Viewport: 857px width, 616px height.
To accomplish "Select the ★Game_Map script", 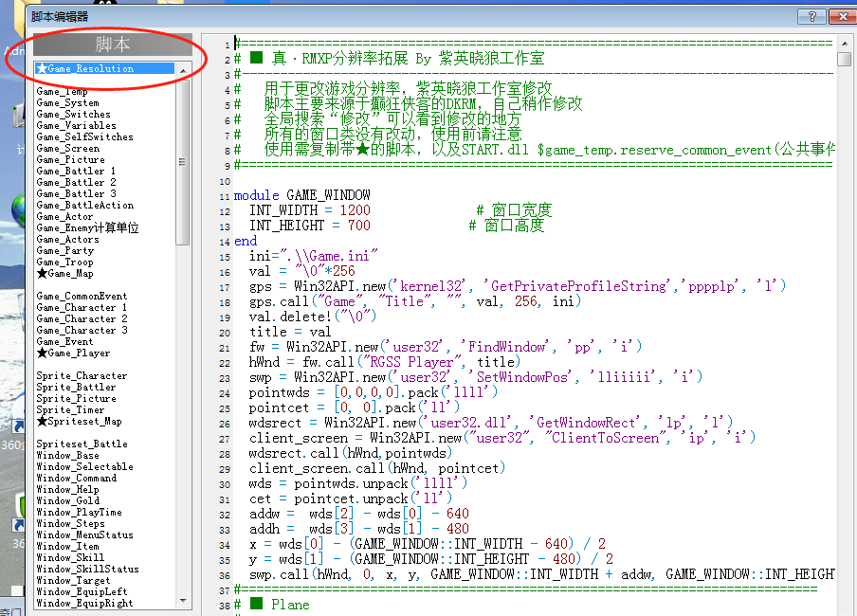I will tap(65, 274).
